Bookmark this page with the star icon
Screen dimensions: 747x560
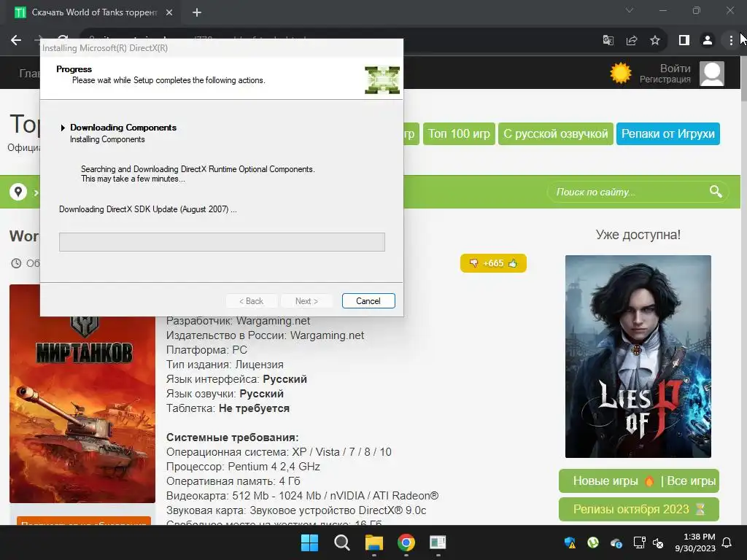pos(655,41)
